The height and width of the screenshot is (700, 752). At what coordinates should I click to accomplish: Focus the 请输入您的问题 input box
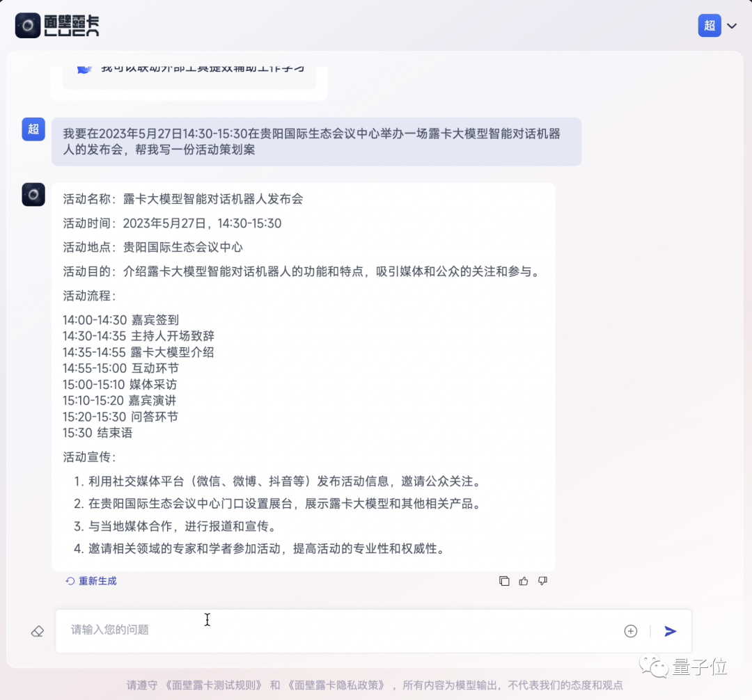[334, 630]
